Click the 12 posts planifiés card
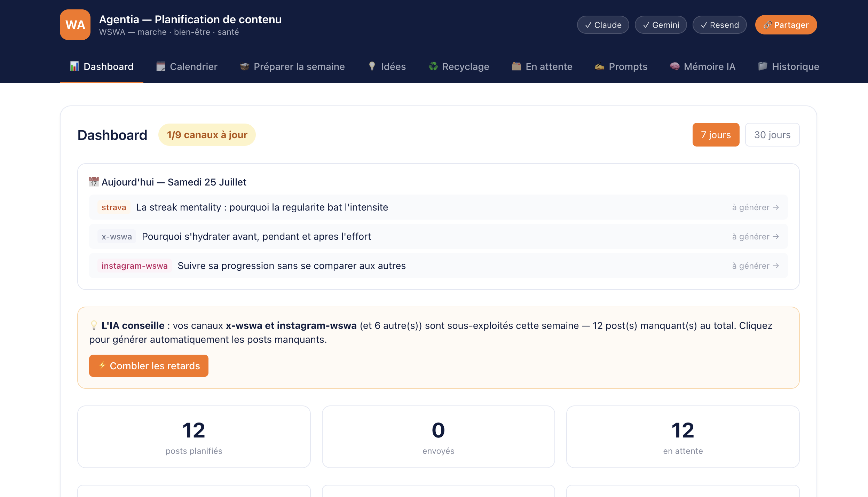 pos(194,437)
